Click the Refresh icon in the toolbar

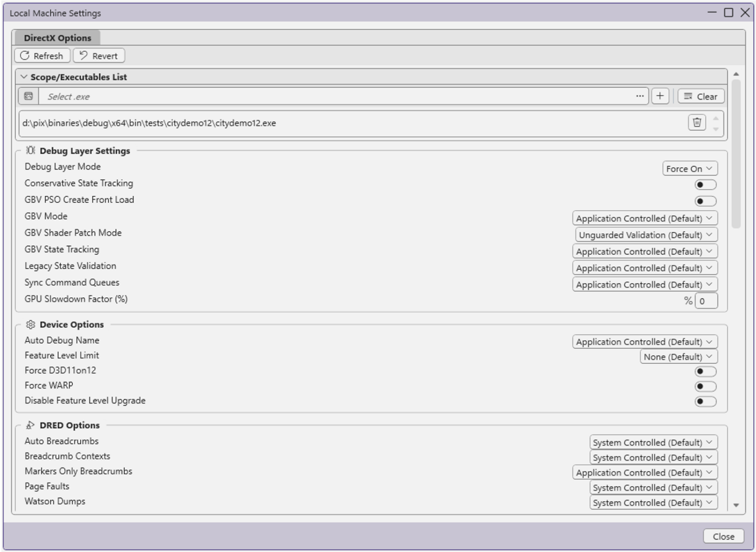tap(24, 56)
